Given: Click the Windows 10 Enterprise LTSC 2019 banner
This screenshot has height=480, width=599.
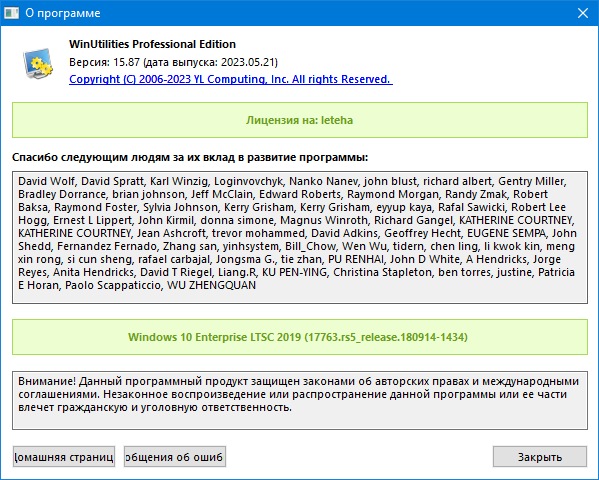Looking at the screenshot, I should (x=300, y=337).
